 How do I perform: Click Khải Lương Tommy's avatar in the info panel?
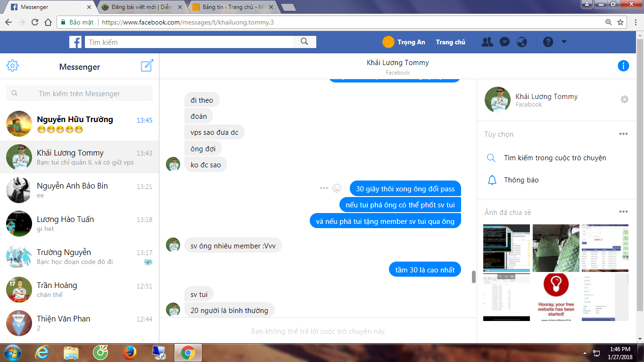click(497, 99)
